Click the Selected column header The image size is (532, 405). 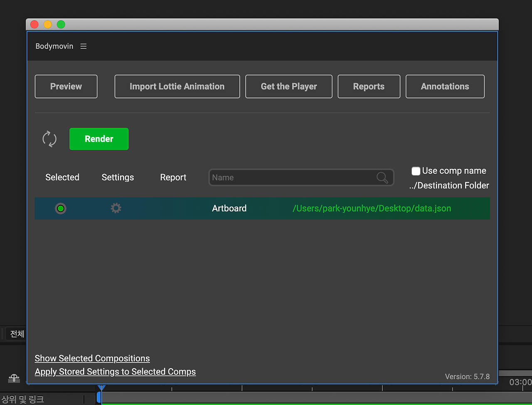(62, 177)
